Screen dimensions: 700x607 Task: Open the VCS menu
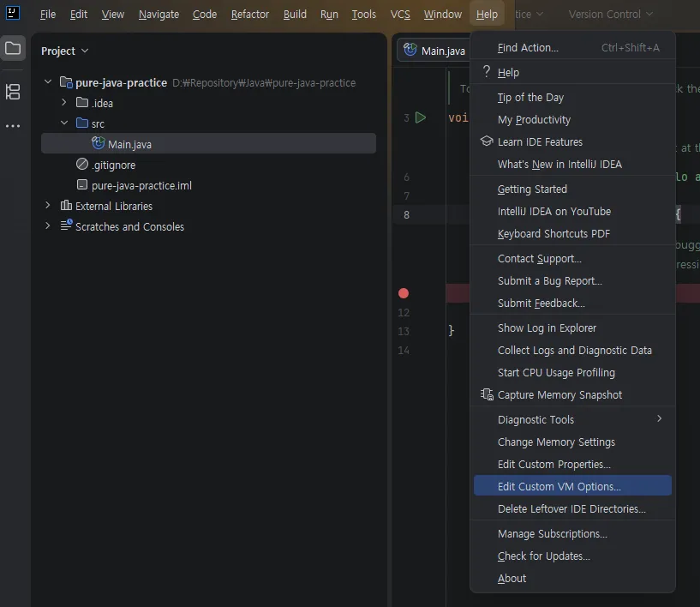tap(400, 15)
